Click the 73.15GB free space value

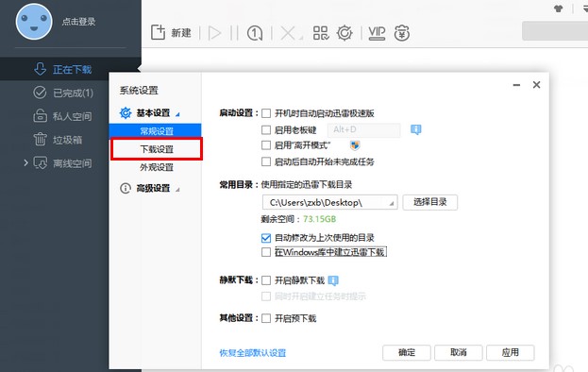320,219
